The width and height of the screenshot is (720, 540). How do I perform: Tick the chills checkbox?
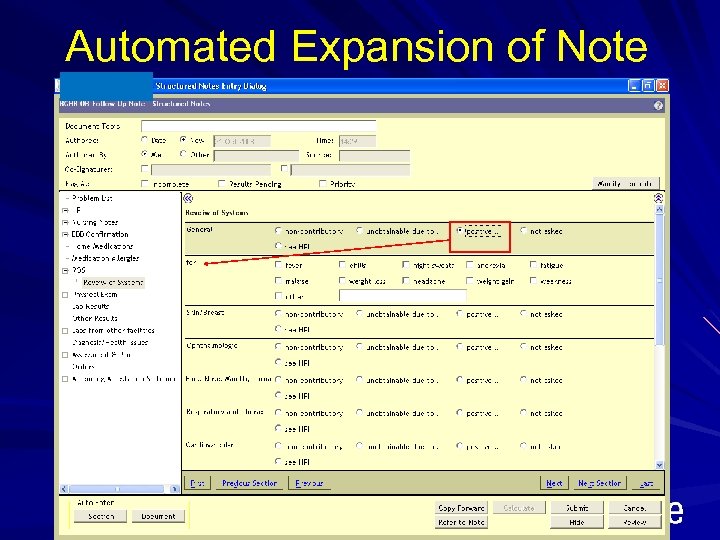pos(342,264)
